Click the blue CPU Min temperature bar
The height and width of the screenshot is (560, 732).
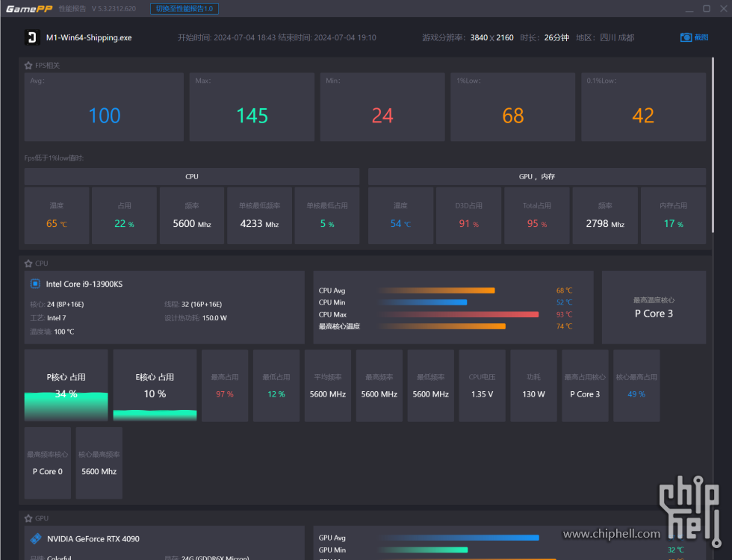coord(423,302)
